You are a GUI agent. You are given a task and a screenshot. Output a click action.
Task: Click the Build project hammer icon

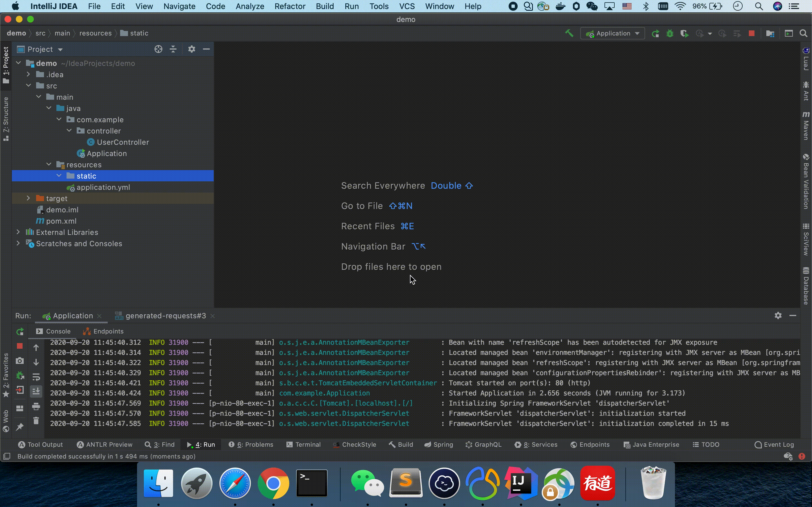point(569,33)
